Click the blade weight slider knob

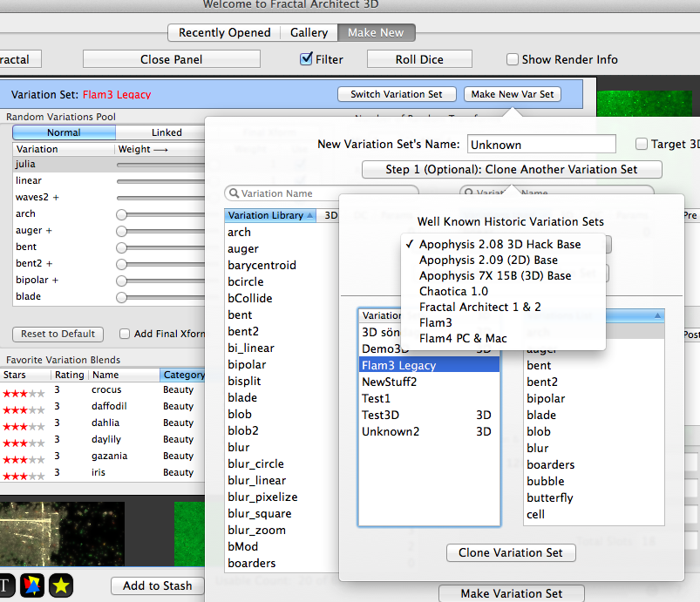121,297
